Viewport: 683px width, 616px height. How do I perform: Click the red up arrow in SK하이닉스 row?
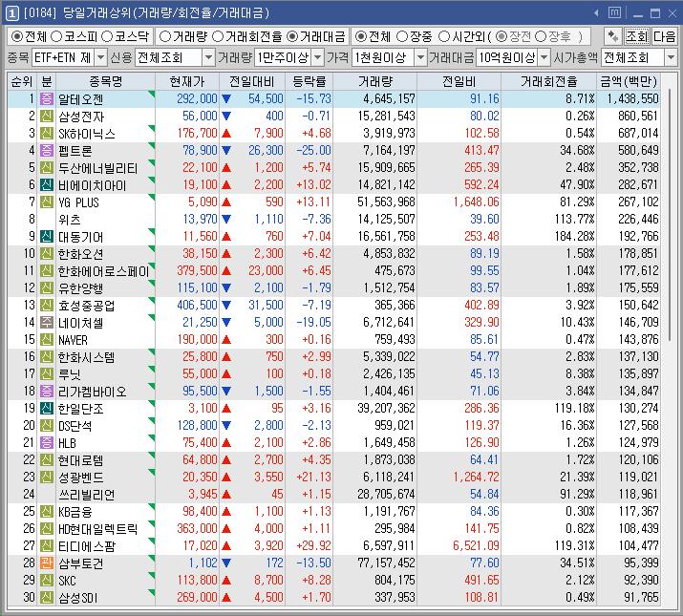(226, 134)
